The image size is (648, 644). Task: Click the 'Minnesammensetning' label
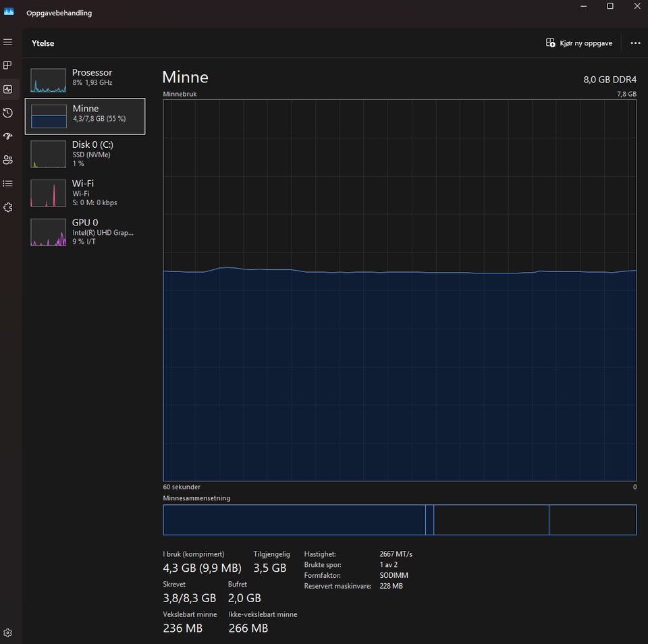[196, 498]
